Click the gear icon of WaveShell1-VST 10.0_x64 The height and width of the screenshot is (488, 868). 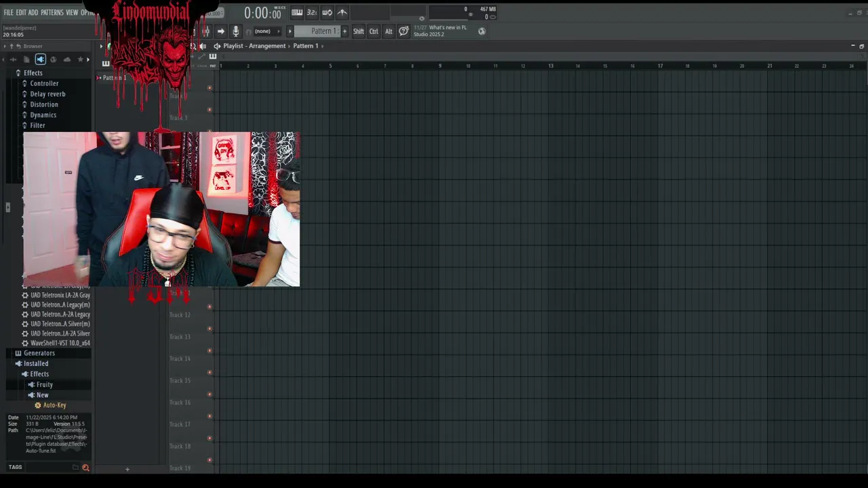[25, 343]
